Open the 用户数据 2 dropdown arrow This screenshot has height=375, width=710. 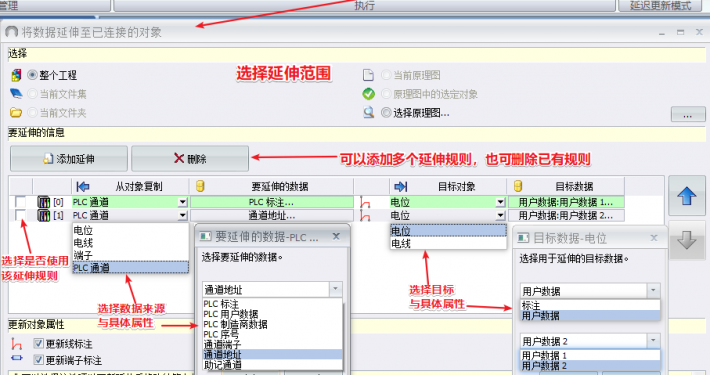tap(653, 341)
